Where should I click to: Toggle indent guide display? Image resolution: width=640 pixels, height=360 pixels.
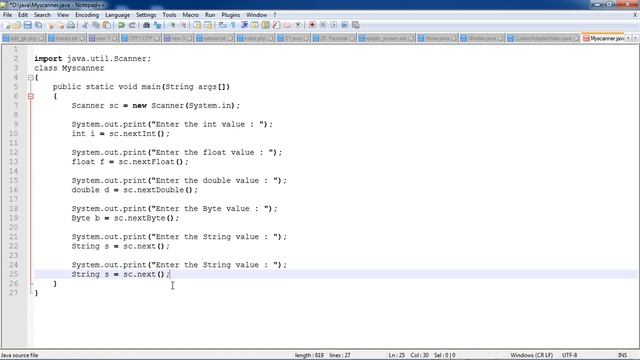pos(245,25)
